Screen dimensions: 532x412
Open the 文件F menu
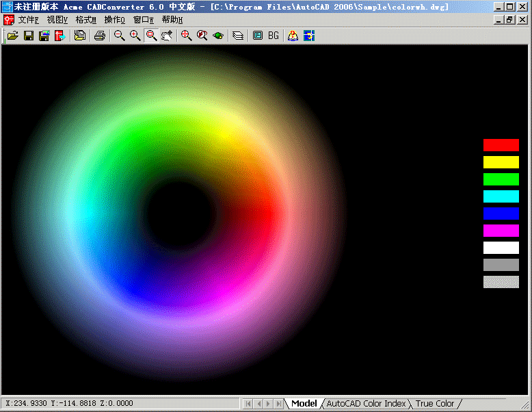pyautogui.click(x=29, y=20)
